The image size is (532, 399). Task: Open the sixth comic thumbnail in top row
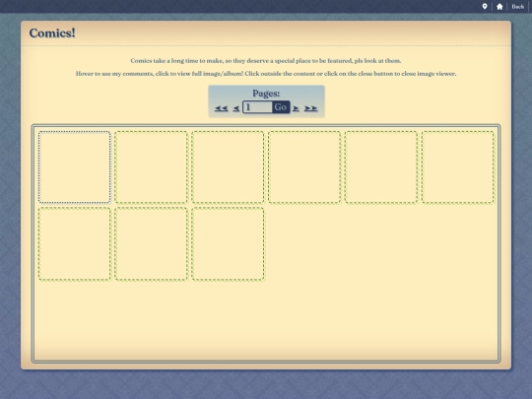click(458, 166)
